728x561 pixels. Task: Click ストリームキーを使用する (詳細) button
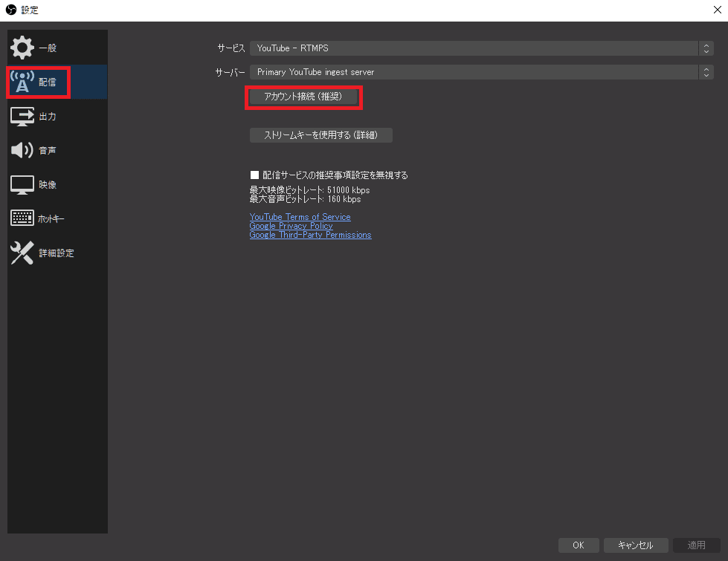320,135
